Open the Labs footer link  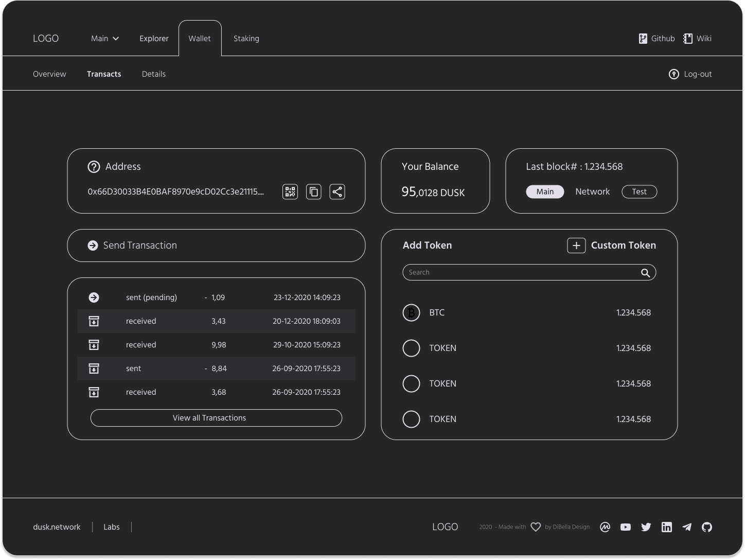[x=112, y=527]
